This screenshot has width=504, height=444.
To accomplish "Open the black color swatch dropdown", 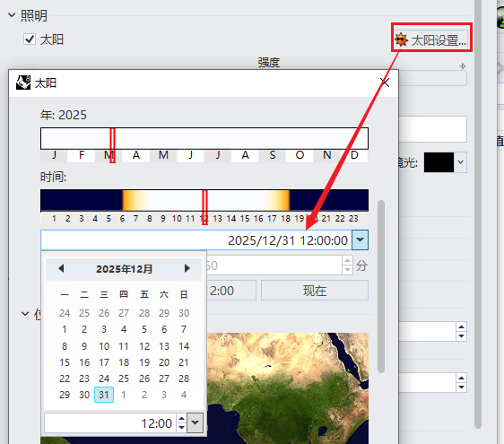I will coord(461,162).
